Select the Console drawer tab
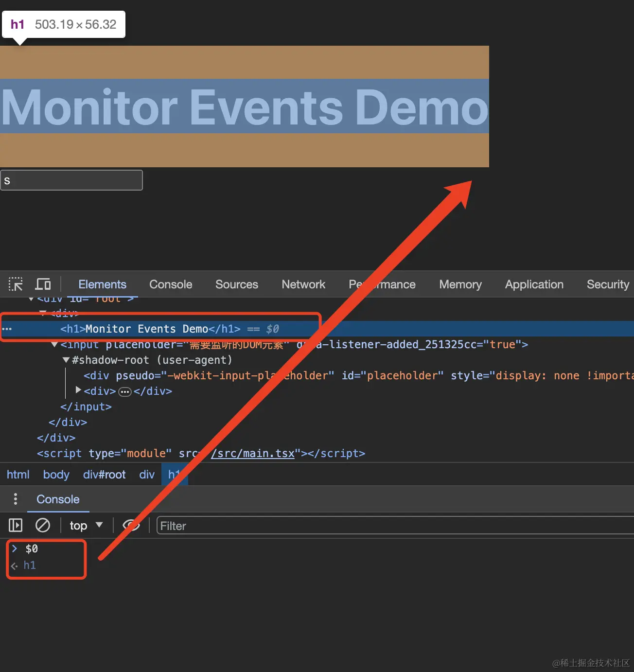This screenshot has height=672, width=634. [58, 499]
